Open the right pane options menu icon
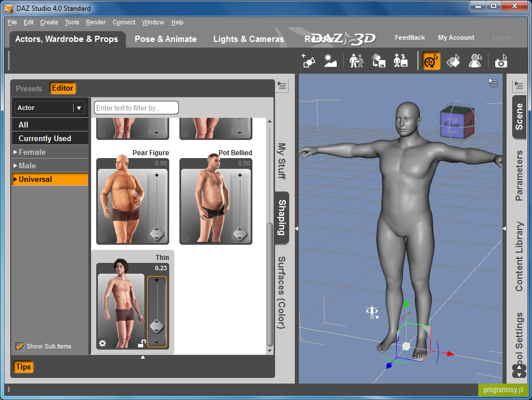This screenshot has width=532, height=400. pyautogui.click(x=519, y=85)
